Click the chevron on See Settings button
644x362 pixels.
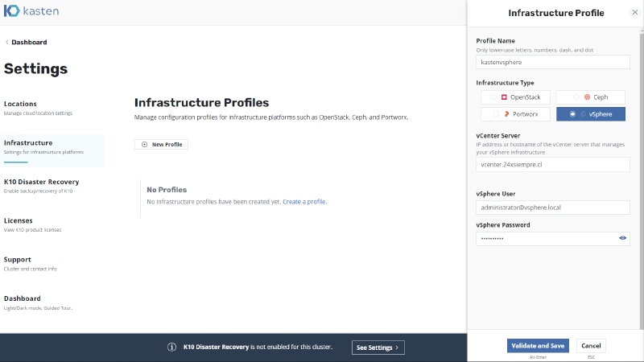(x=397, y=348)
